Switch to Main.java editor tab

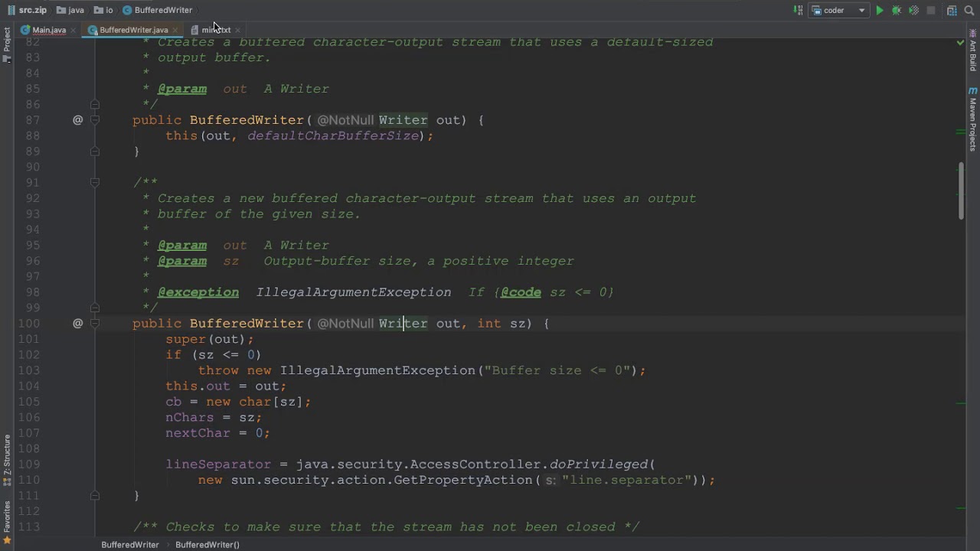(48, 30)
